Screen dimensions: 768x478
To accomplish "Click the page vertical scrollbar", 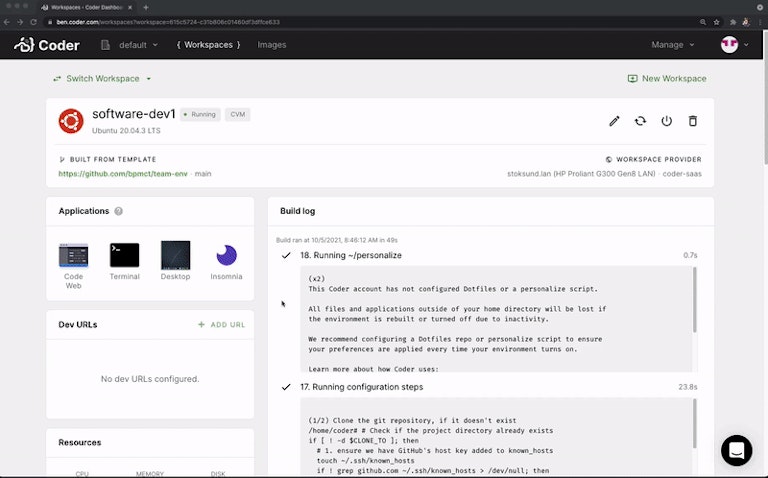I will (x=765, y=98).
